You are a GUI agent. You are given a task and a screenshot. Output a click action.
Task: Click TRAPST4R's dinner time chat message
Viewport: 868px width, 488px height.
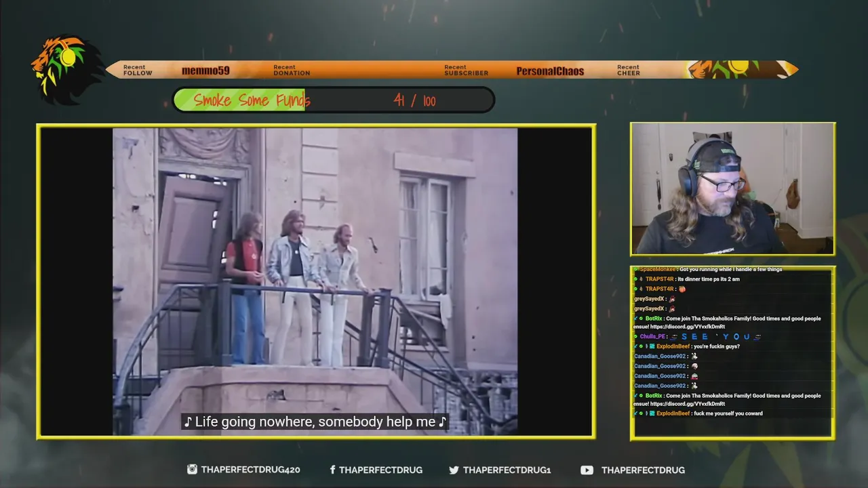pos(686,279)
